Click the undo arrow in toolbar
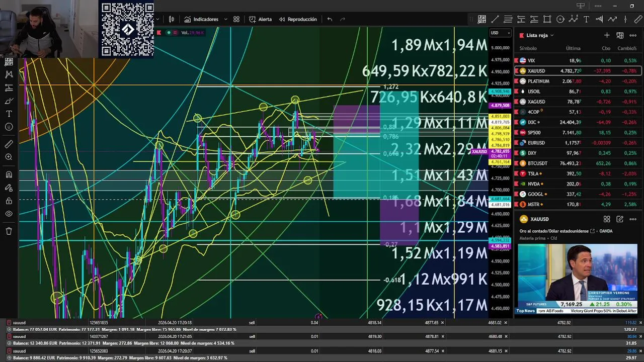The width and height of the screenshot is (644, 362). point(330,19)
